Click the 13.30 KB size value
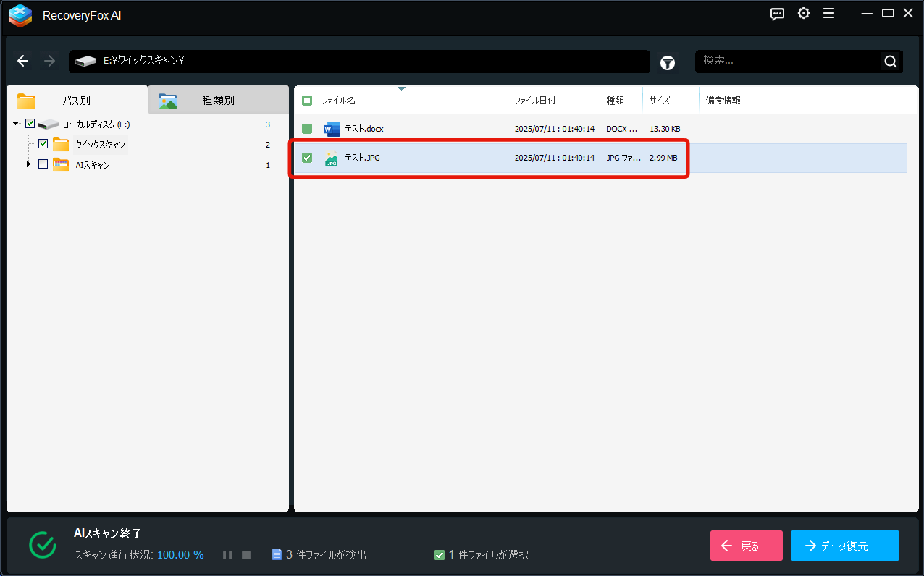 (x=665, y=129)
